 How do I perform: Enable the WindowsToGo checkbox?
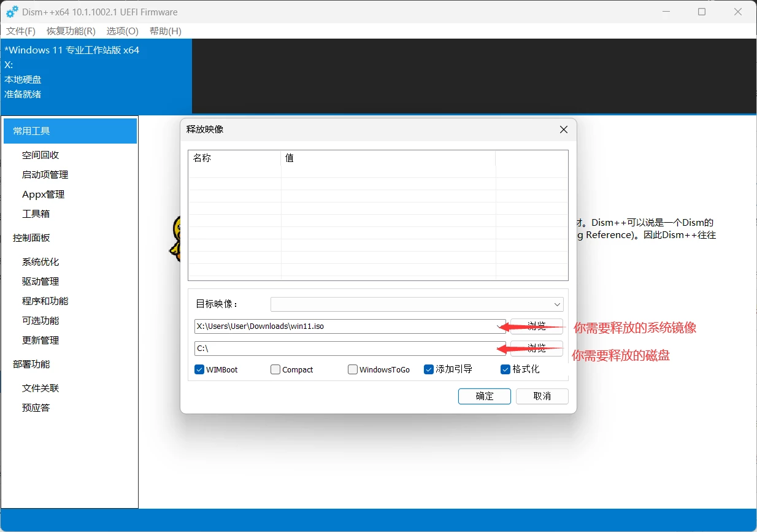click(353, 369)
